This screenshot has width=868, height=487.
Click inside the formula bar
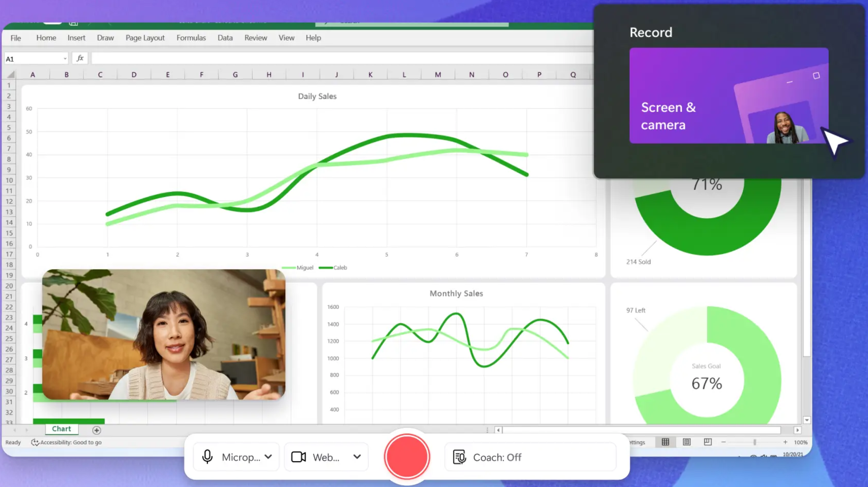coord(342,58)
